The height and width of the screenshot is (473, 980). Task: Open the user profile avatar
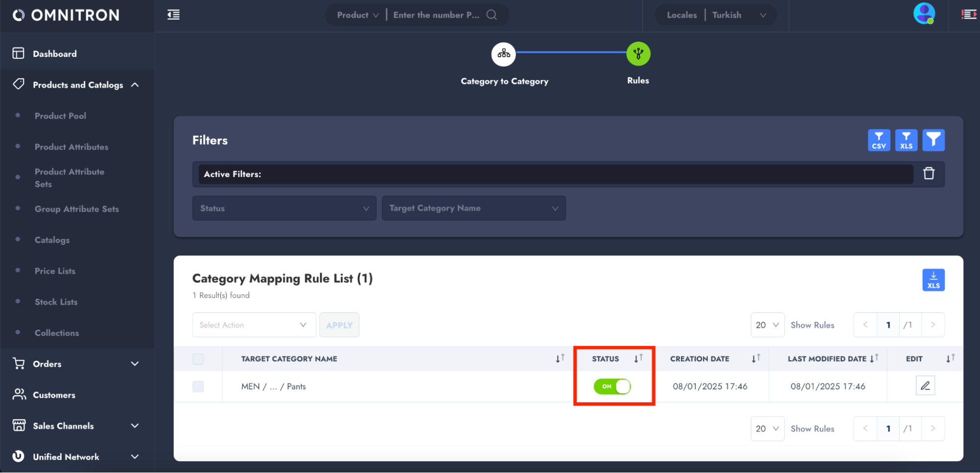pyautogui.click(x=924, y=14)
